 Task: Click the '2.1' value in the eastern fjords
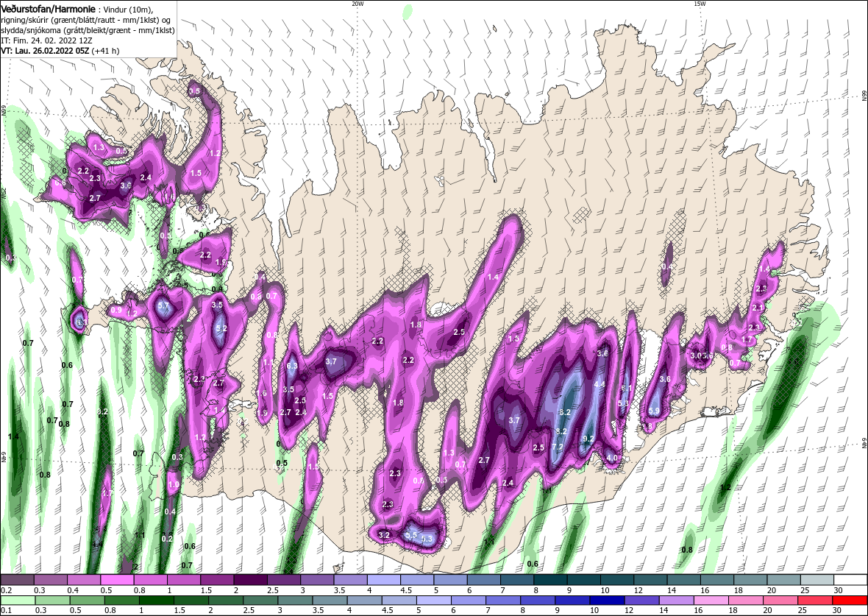point(758,308)
